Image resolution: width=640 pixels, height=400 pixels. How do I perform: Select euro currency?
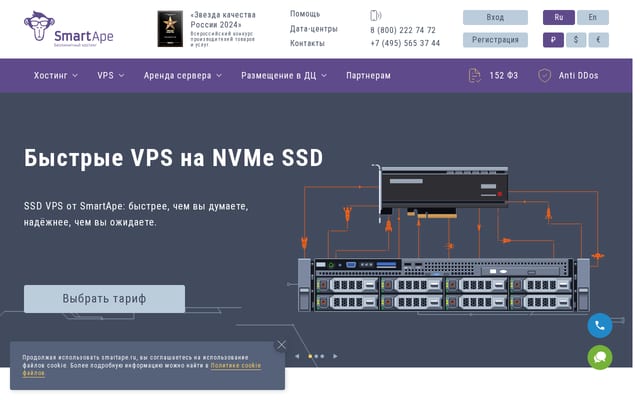[598, 40]
